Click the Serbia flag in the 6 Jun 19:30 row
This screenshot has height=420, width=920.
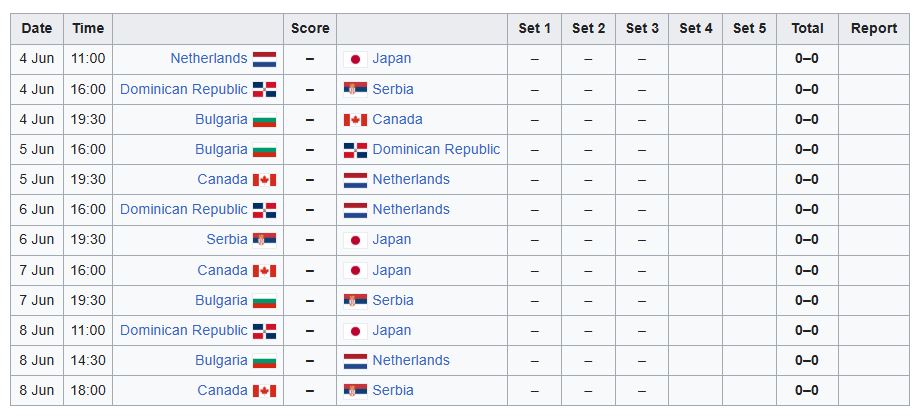[x=265, y=240]
